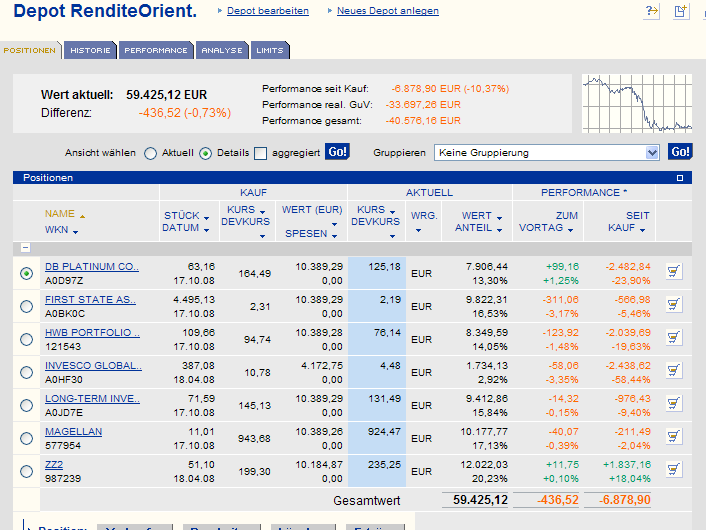Collapse the positions group minus expander
Image resolution: width=706 pixels, height=530 pixels.
tap(25, 247)
